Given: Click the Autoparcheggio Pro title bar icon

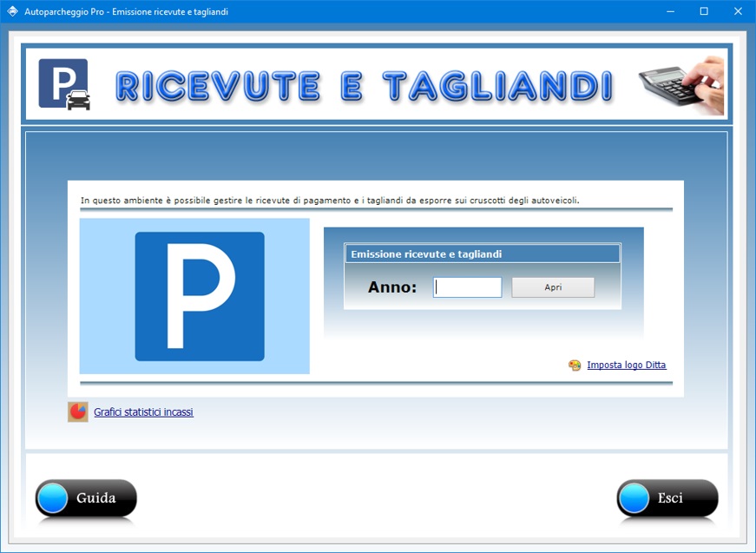Looking at the screenshot, I should [12, 11].
